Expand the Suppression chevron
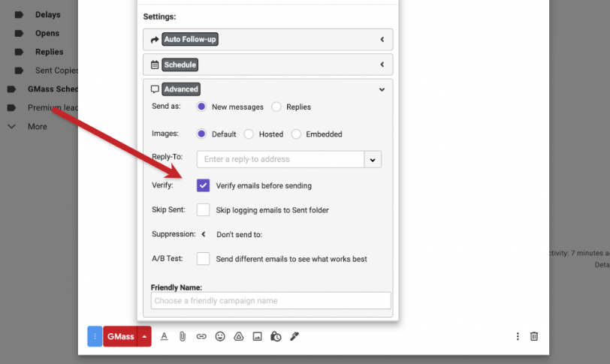This screenshot has height=364, width=610. tap(203, 234)
